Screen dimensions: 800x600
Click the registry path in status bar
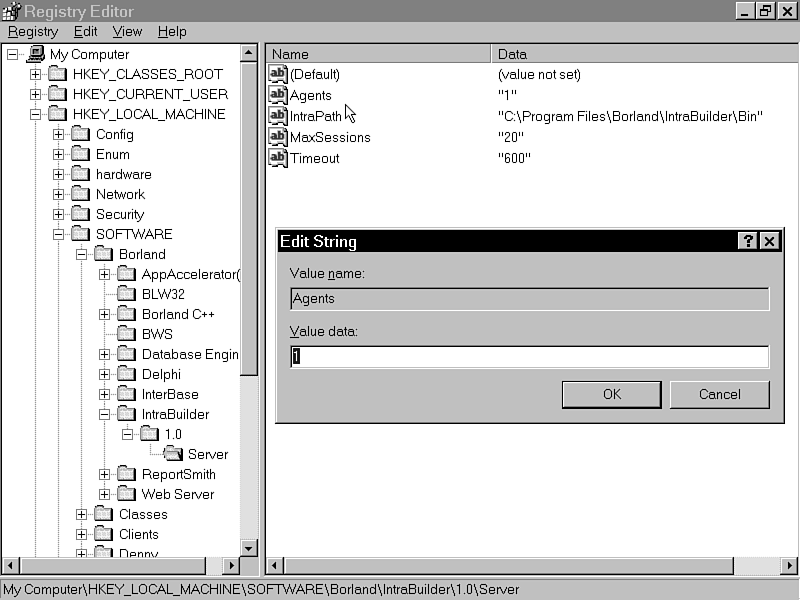coord(261,590)
